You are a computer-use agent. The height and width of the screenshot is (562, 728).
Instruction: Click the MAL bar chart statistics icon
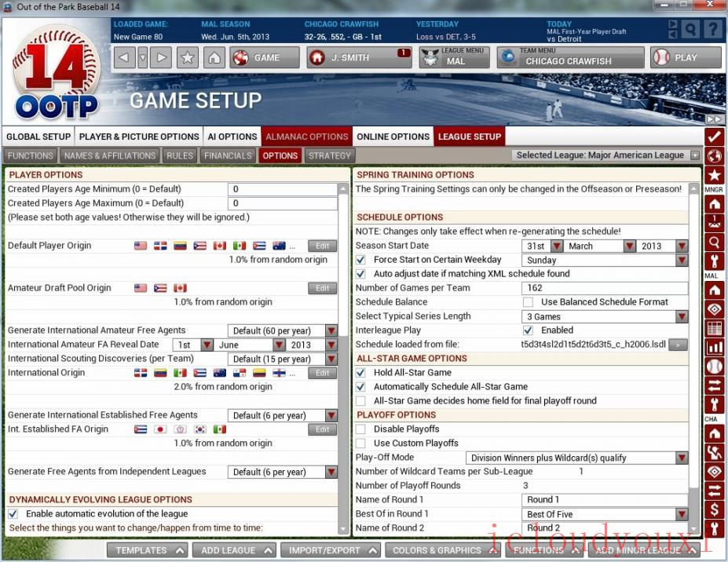(714, 347)
